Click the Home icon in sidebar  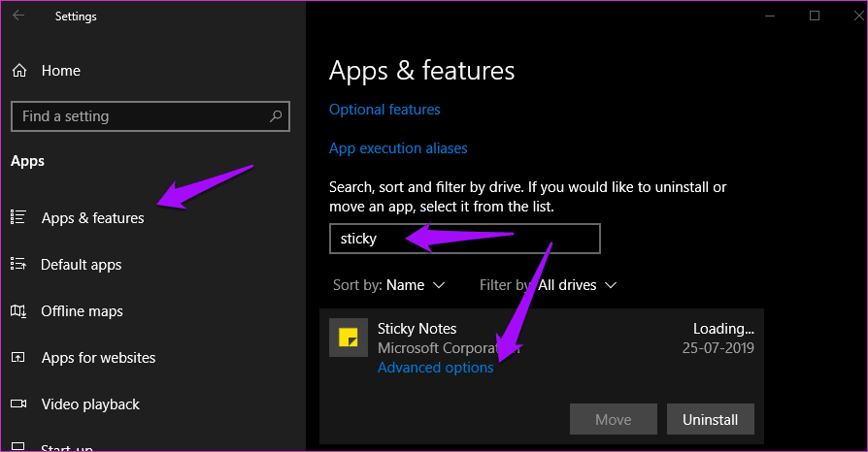(x=19, y=71)
